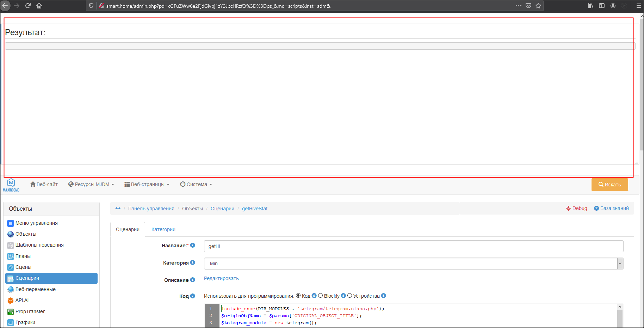This screenshot has width=644, height=328.
Task: Open the Firefox Library icon
Action: [x=590, y=6]
